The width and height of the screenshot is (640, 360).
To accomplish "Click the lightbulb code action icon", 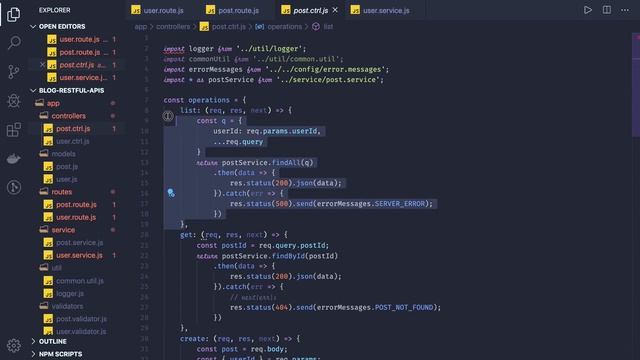I will (x=171, y=193).
